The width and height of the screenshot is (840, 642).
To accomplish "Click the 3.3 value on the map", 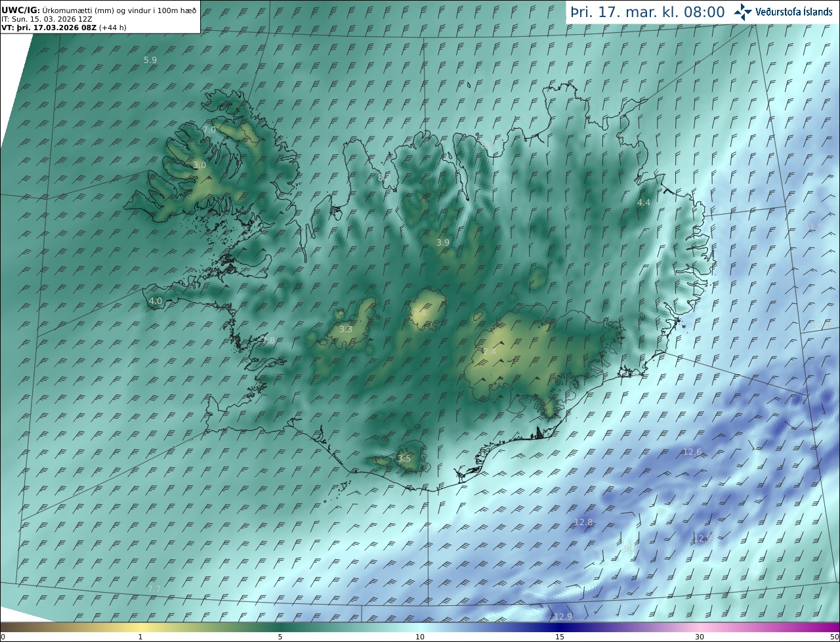I will (x=346, y=330).
